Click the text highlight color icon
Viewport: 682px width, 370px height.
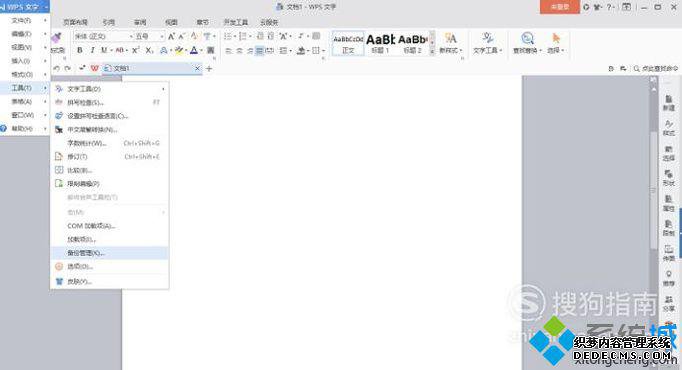[x=179, y=50]
